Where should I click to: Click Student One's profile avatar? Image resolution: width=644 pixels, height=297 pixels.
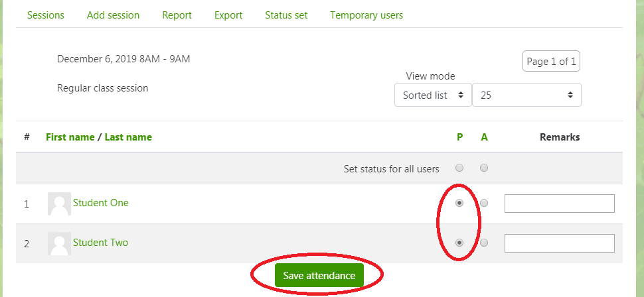pyautogui.click(x=59, y=204)
